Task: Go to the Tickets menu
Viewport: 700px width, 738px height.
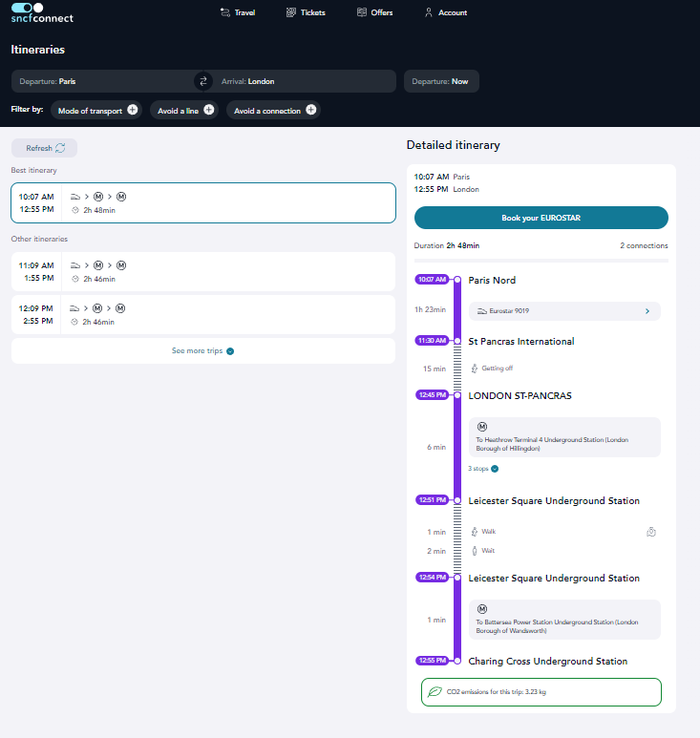Action: click(x=306, y=12)
